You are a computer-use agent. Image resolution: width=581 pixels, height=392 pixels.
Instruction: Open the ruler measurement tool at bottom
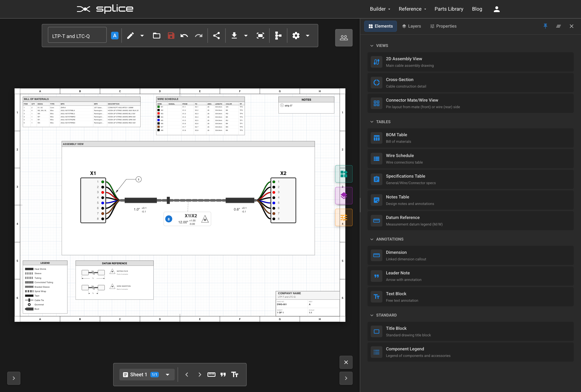tap(211, 375)
